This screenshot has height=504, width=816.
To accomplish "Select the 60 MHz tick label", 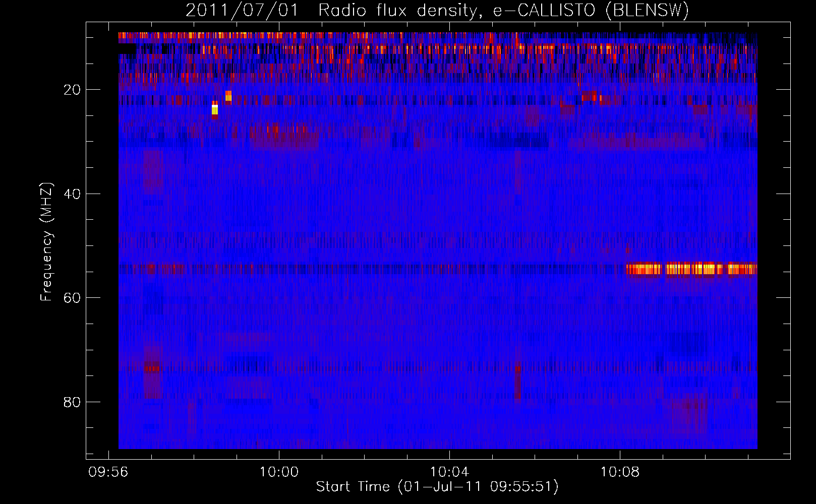I will click(x=73, y=298).
